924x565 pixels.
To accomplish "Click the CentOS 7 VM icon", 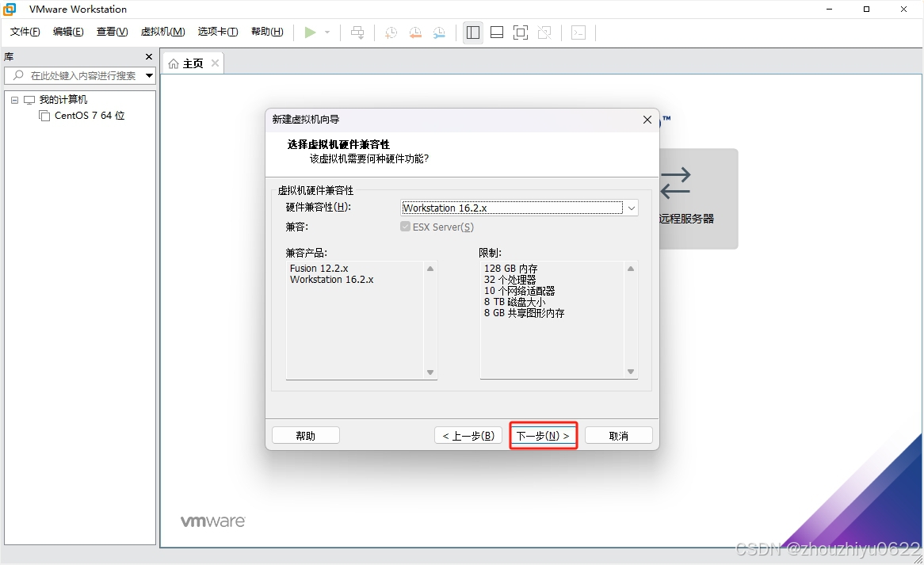I will pyautogui.click(x=44, y=116).
